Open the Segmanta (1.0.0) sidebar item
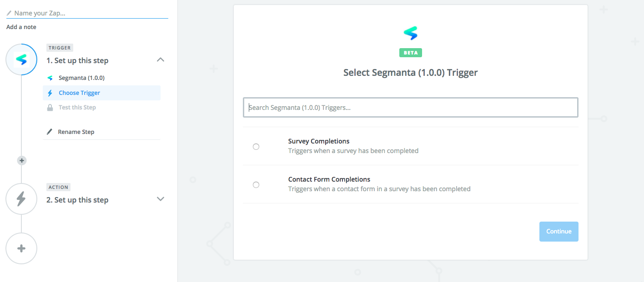The width and height of the screenshot is (644, 282). coord(102,78)
